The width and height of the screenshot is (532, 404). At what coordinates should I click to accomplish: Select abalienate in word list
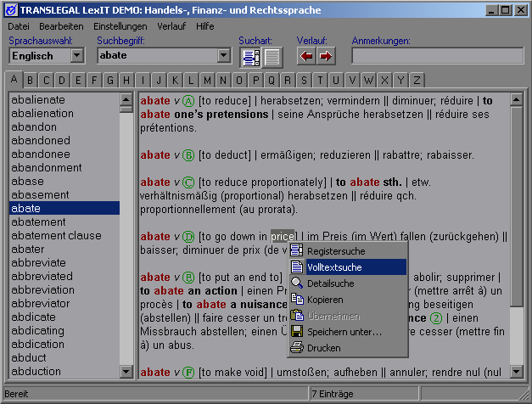point(64,100)
